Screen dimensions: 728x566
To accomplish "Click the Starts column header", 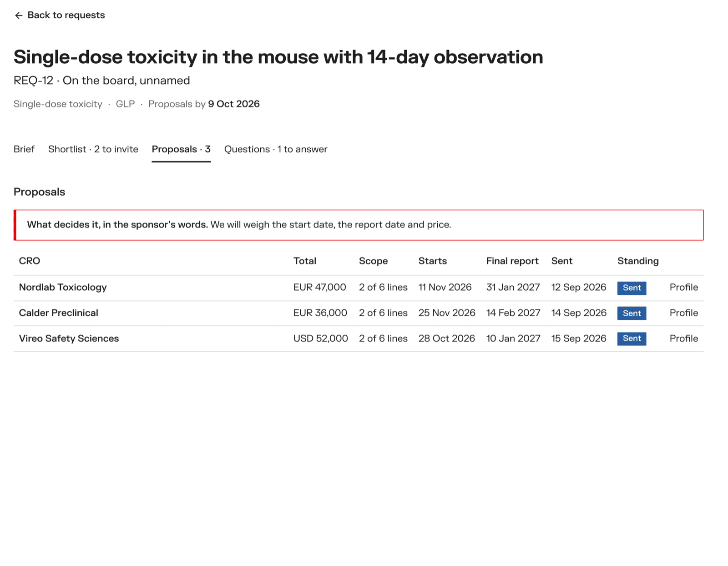I will point(433,261).
